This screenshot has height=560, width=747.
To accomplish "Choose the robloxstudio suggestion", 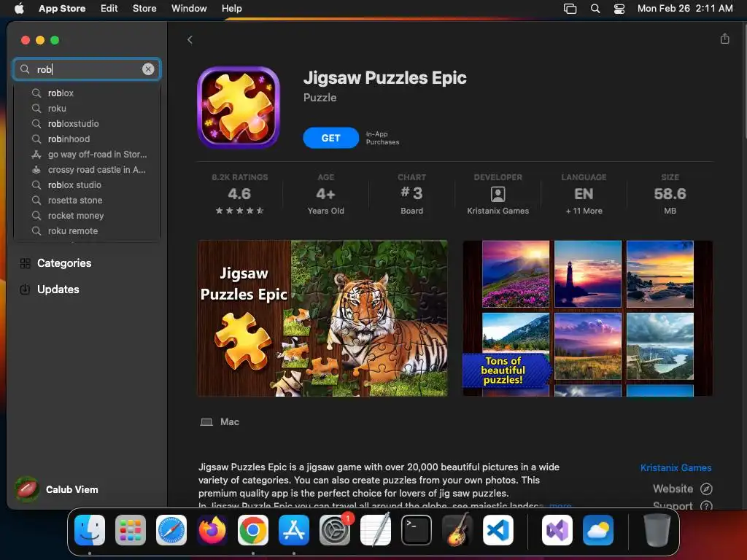I will click(87, 123).
